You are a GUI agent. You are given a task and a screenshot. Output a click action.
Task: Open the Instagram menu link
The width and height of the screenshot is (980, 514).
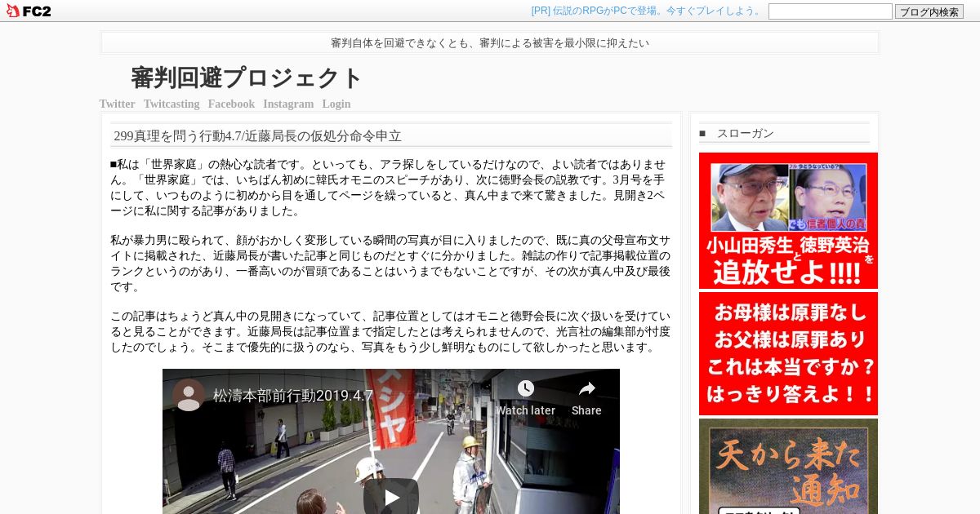point(288,104)
